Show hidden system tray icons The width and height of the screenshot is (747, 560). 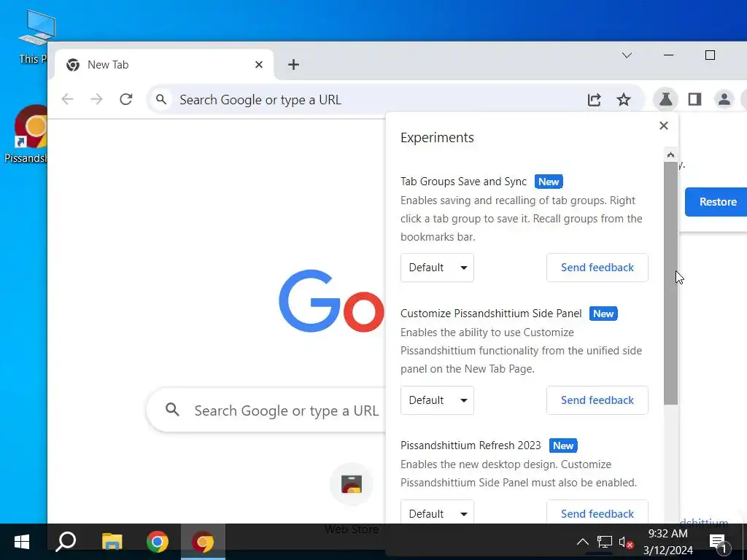tap(583, 542)
